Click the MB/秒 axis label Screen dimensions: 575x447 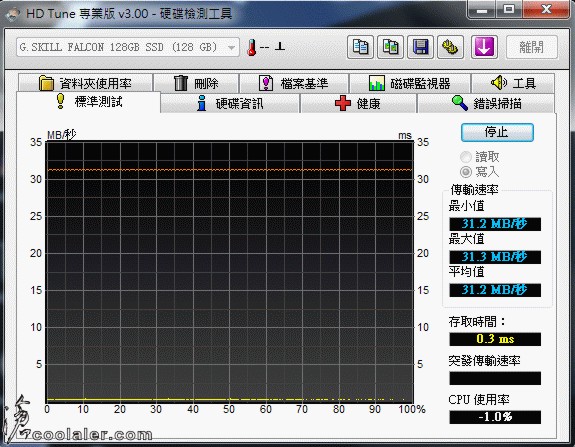(x=61, y=135)
